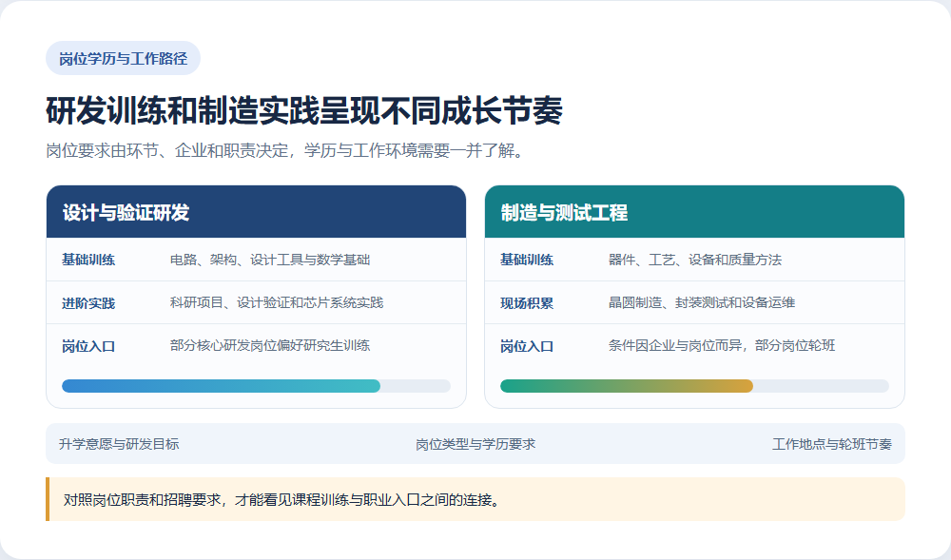Click 科研项目、设计验证和芯片系统实践 text
This screenshot has height=560, width=951.
[277, 302]
